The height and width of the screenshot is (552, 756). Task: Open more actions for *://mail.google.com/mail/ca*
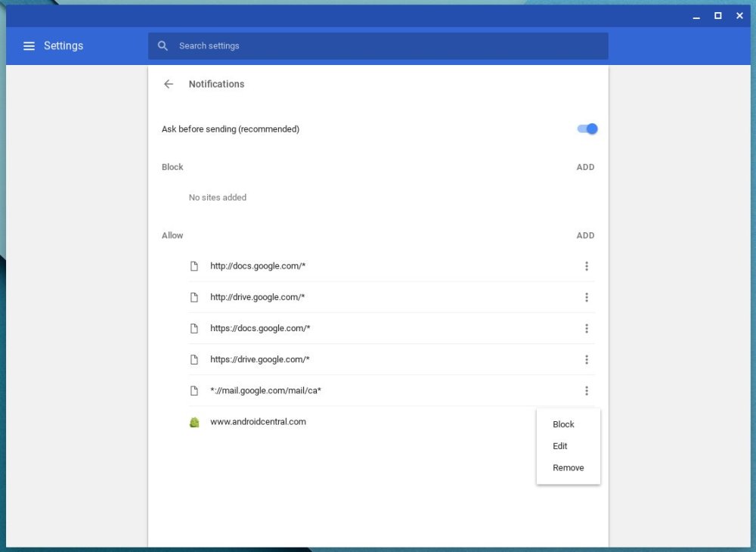[x=587, y=390]
